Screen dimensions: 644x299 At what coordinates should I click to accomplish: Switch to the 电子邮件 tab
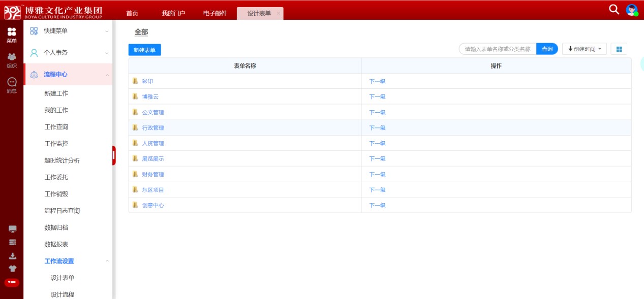[x=215, y=13]
